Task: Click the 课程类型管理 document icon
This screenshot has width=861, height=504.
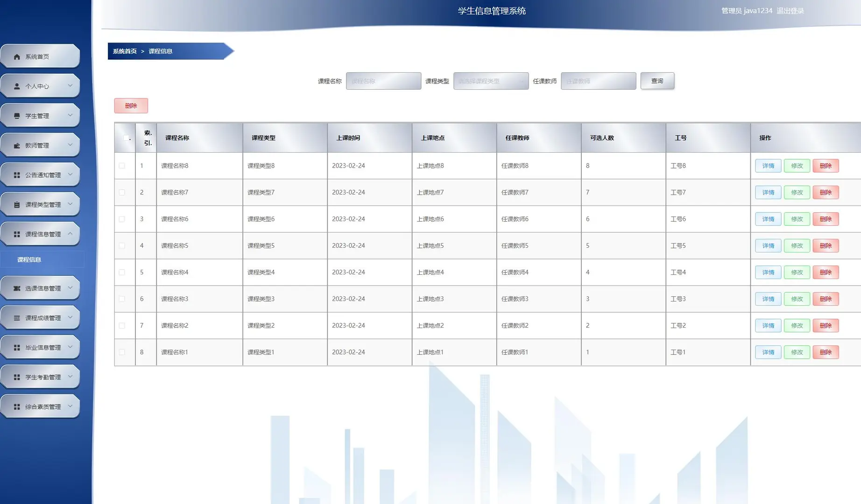Action: pyautogui.click(x=15, y=204)
